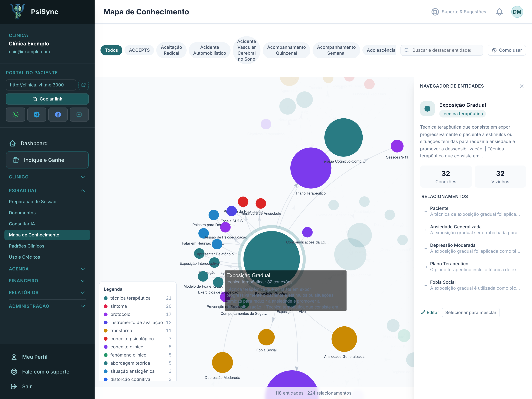Focus the Buscar e destacar entidades field
This screenshot has height=399, width=532.
coord(441,50)
